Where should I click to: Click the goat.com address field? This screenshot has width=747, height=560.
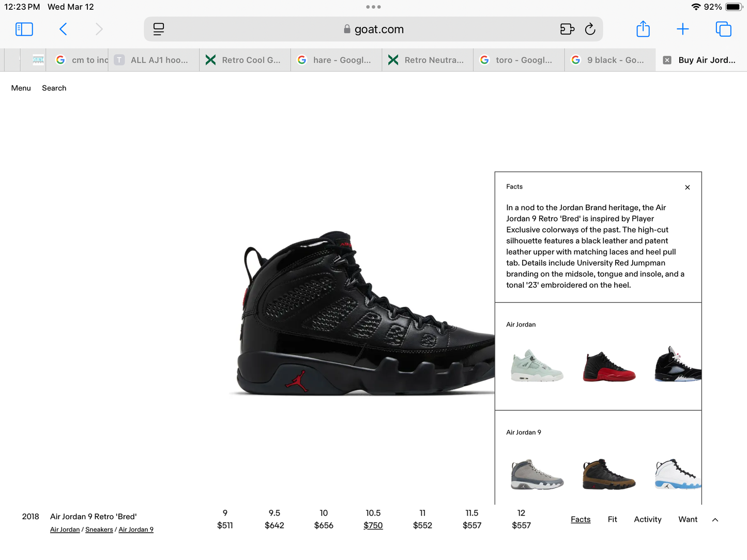click(x=373, y=29)
